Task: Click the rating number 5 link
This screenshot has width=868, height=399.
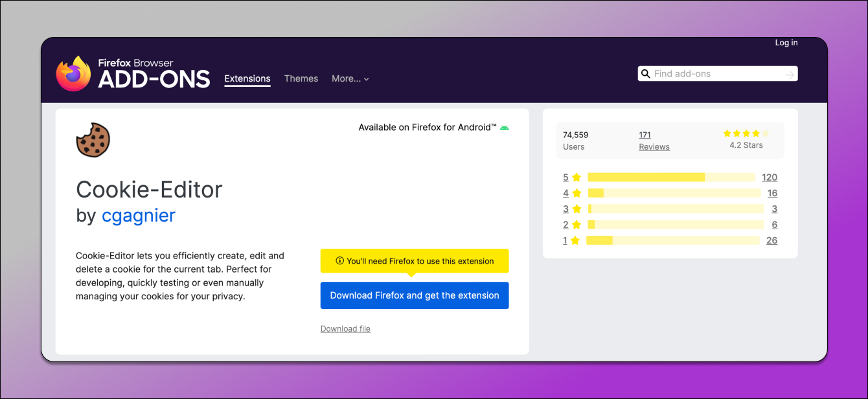Action: (565, 177)
